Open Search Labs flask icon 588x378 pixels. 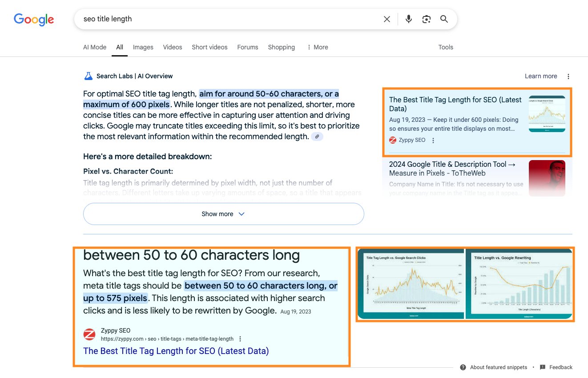88,76
